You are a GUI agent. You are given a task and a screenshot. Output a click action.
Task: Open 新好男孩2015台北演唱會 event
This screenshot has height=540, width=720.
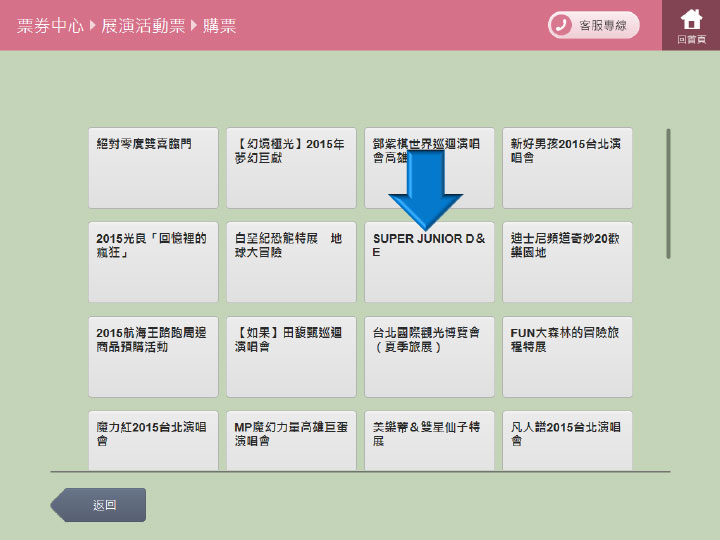[x=567, y=168]
